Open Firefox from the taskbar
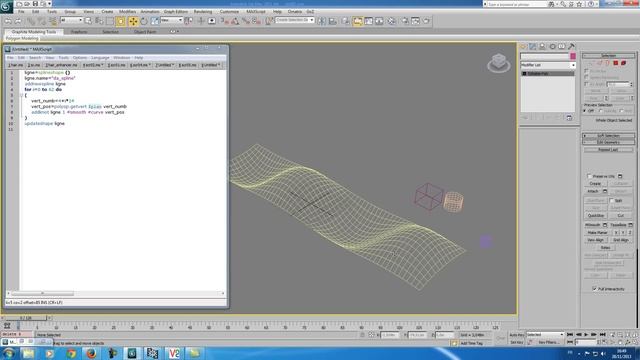The height and width of the screenshot is (360, 640). [x=91, y=353]
